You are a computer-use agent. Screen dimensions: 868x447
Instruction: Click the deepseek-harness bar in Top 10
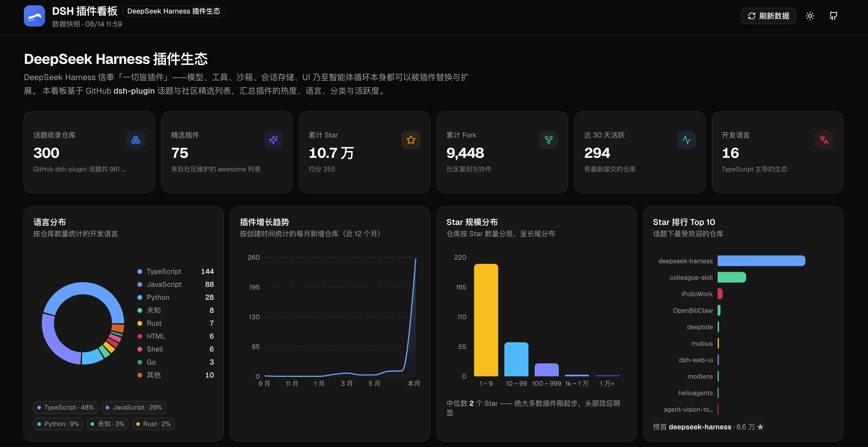(761, 261)
